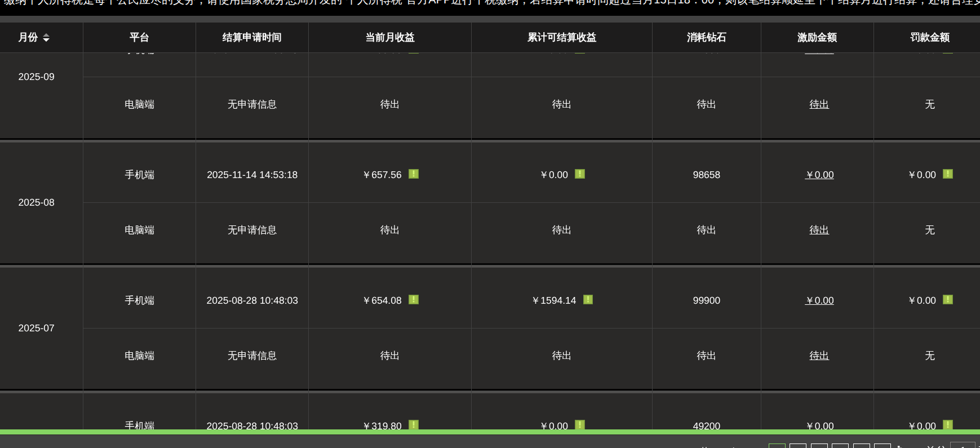Click the 结算申请时间 column header
Screen dimensions: 980x448
[x=252, y=38]
